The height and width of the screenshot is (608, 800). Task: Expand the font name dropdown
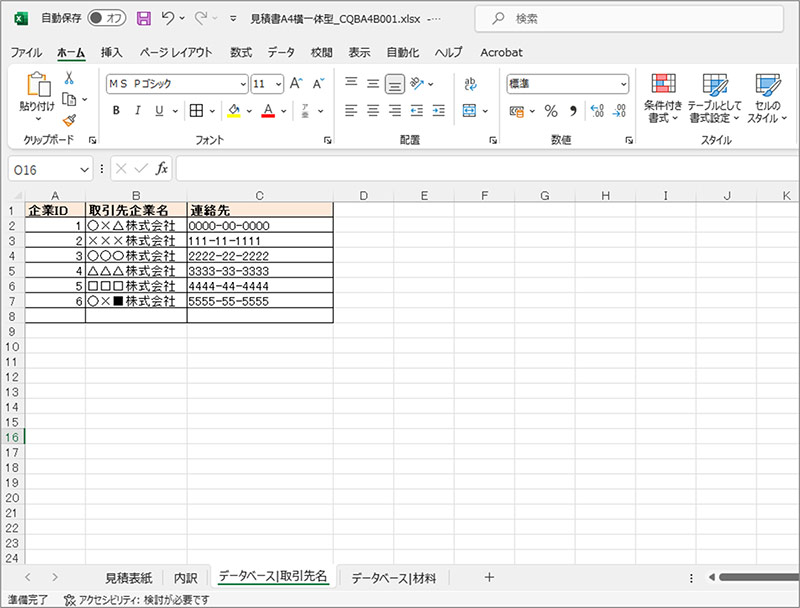coord(243,84)
